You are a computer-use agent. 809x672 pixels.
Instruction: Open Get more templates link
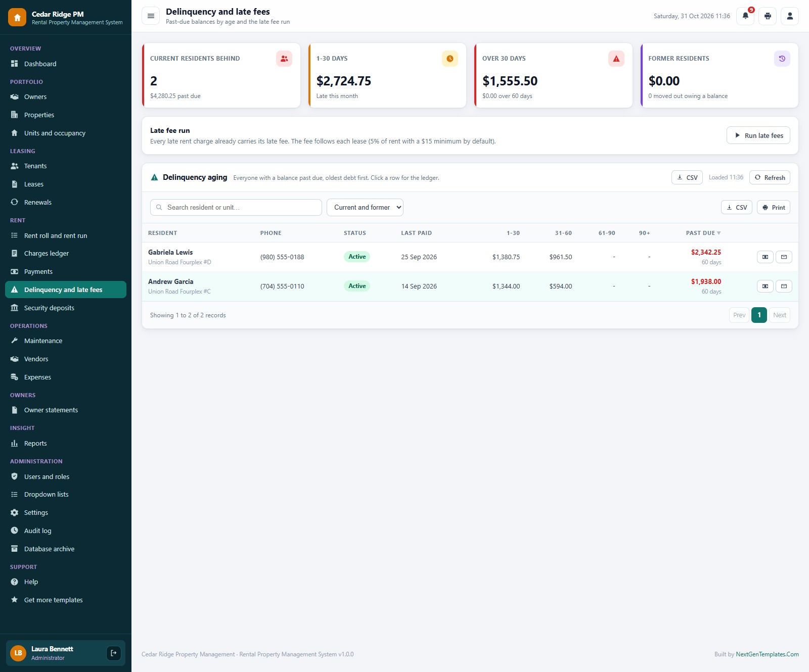point(66,600)
